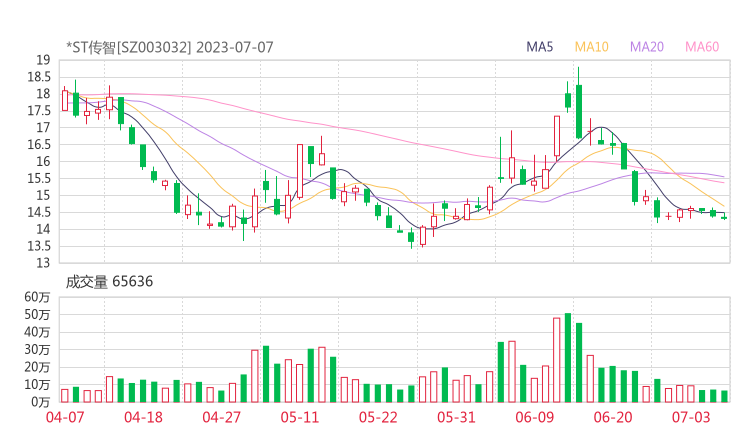Click the 成交量 65636 volume label
The image size is (740, 440).
pos(109,281)
